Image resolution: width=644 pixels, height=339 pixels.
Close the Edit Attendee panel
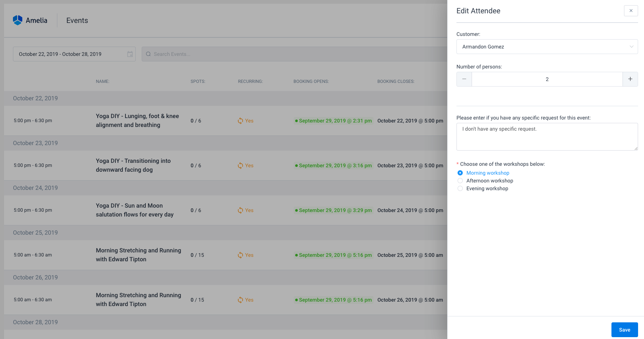pos(631,11)
